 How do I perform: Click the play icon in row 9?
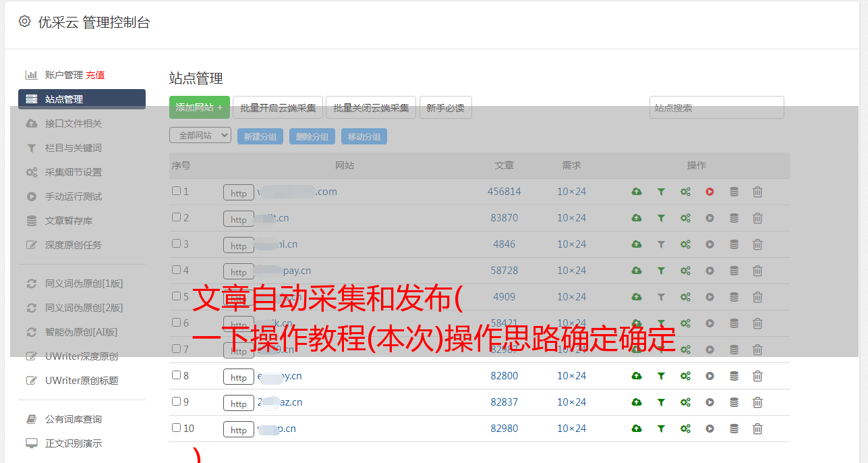click(710, 402)
